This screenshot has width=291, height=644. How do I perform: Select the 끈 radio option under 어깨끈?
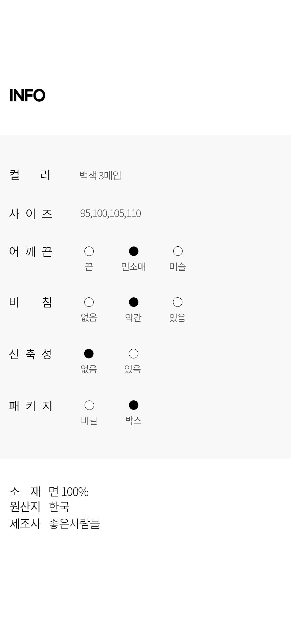click(89, 251)
